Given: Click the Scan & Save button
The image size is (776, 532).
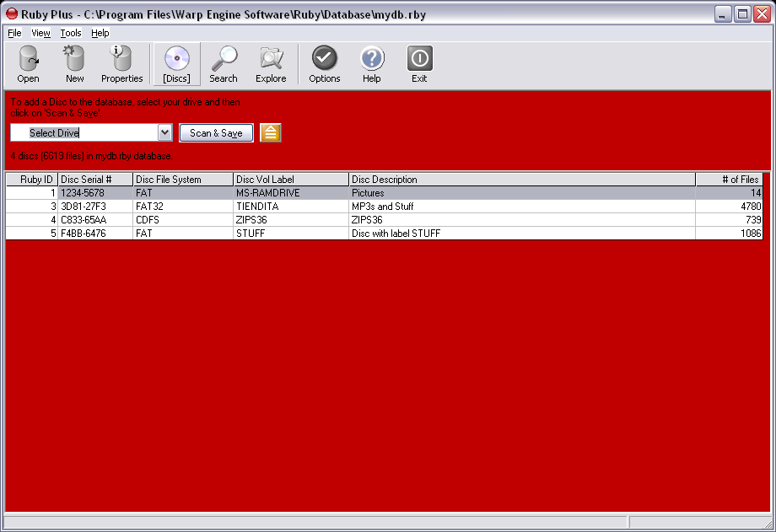Looking at the screenshot, I should tap(216, 132).
